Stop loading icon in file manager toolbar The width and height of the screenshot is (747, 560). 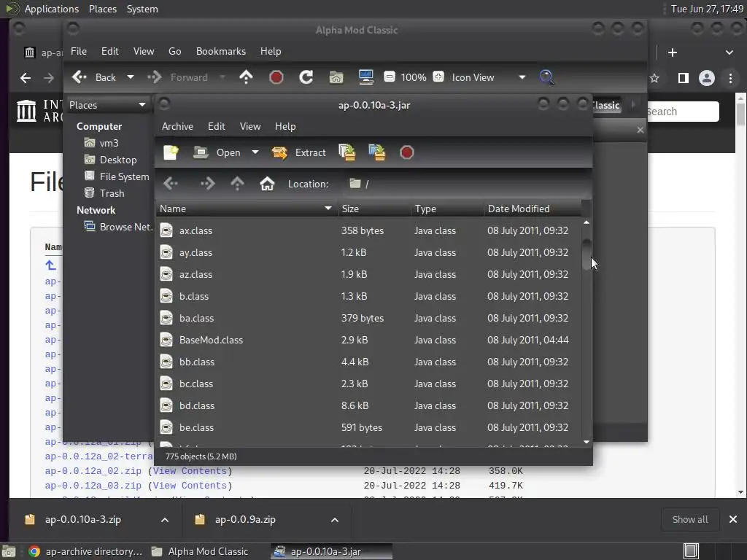click(x=276, y=77)
